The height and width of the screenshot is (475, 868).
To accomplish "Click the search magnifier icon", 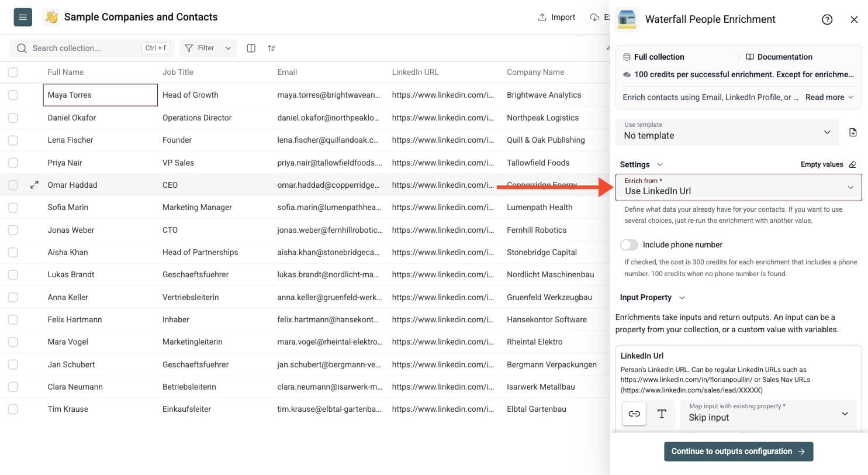I will (22, 48).
